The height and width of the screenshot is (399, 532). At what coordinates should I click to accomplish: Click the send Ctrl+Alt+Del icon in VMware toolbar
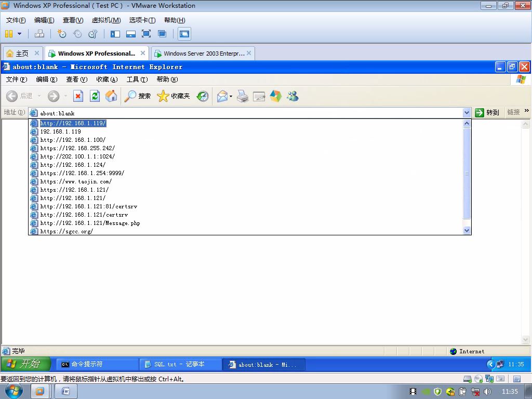(39, 34)
